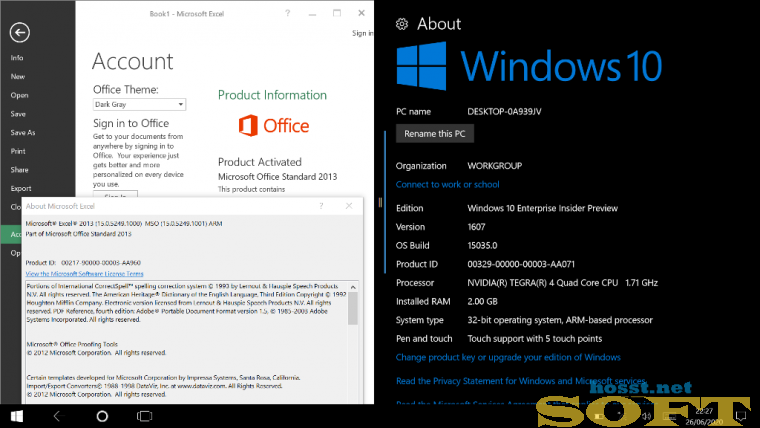Click the license text scrollbar thumb

click(x=353, y=308)
